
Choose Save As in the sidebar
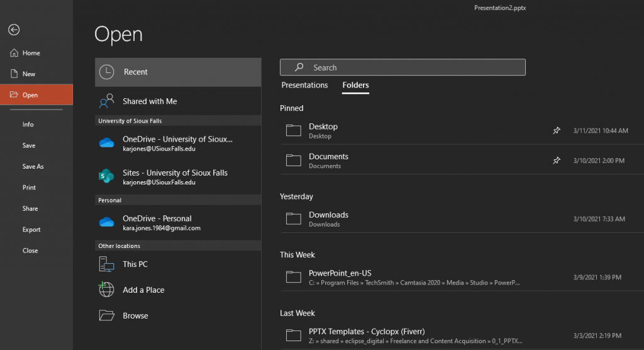click(33, 166)
